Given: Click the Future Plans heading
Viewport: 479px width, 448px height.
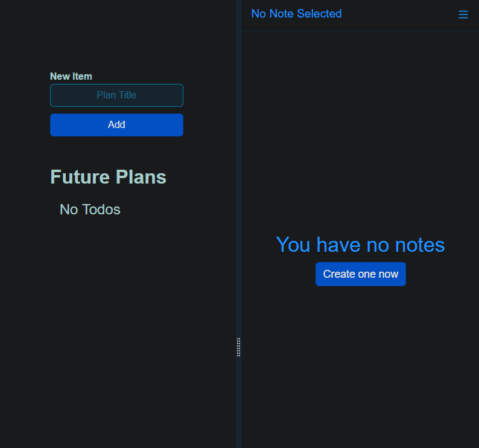Looking at the screenshot, I should pyautogui.click(x=108, y=177).
